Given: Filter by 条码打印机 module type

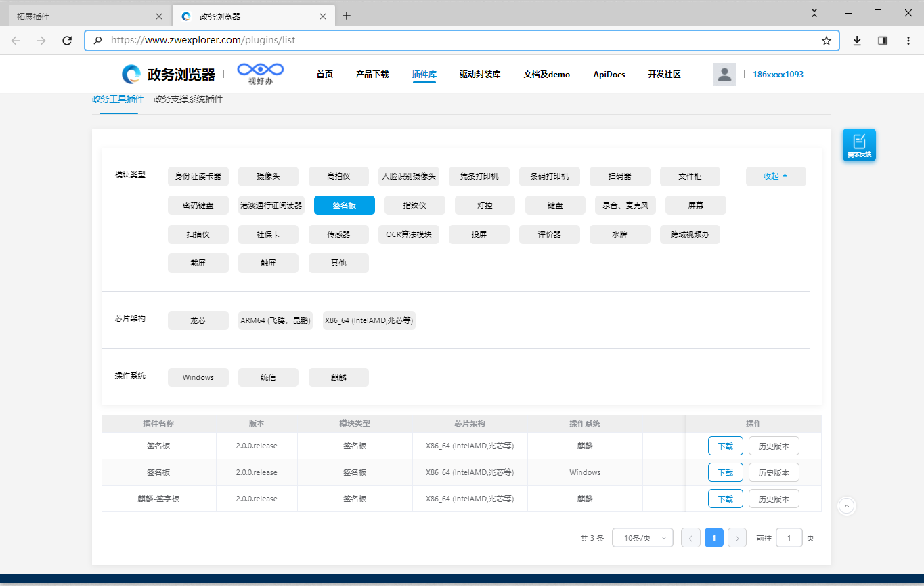Looking at the screenshot, I should pos(550,176).
